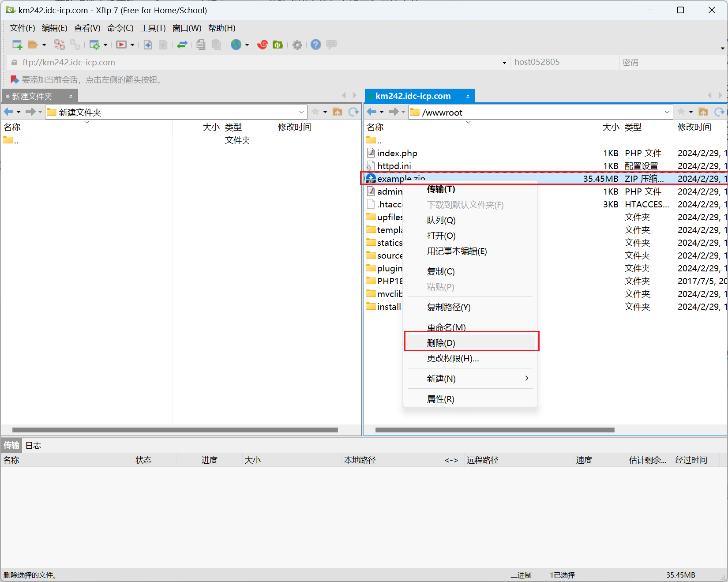Go to home folder in local pane
Image resolution: width=728 pixels, height=582 pixels.
point(338,112)
